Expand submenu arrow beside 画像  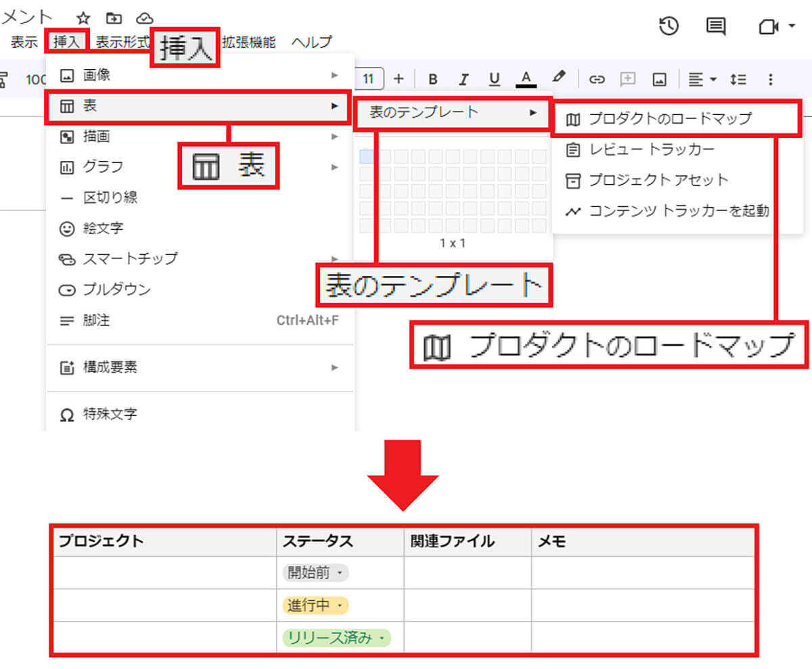[x=334, y=75]
